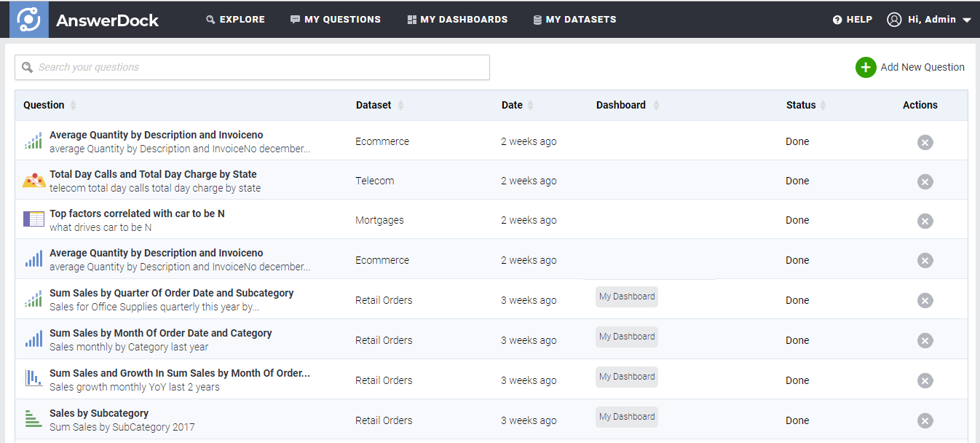Image resolution: width=980 pixels, height=443 pixels.
Task: Click Done status in the Sales by Subcategory row
Action: (x=797, y=420)
